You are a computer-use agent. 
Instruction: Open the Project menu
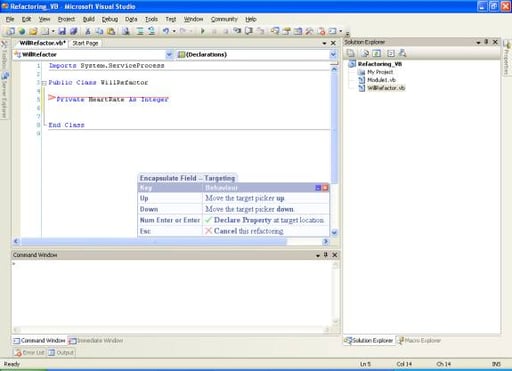pyautogui.click(x=66, y=19)
